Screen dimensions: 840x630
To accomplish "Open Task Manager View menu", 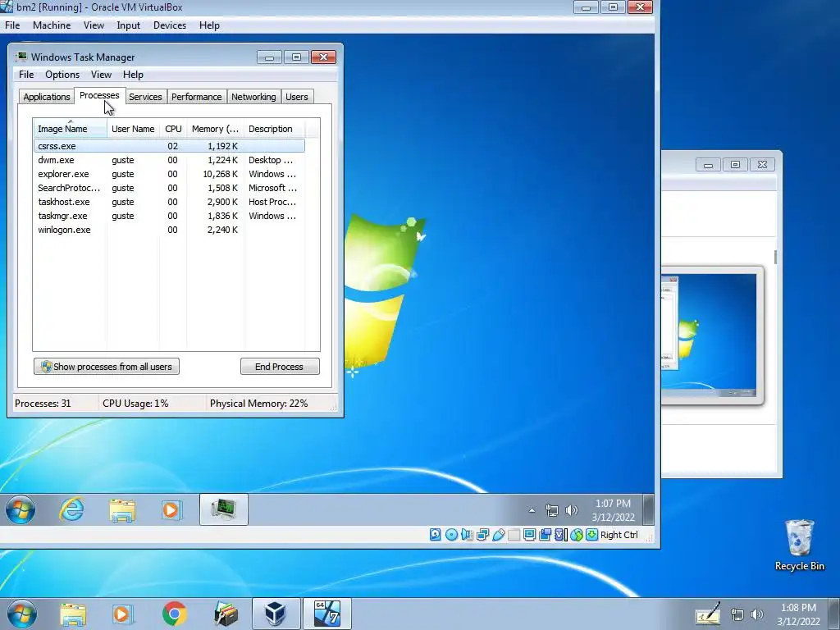I will pos(101,75).
